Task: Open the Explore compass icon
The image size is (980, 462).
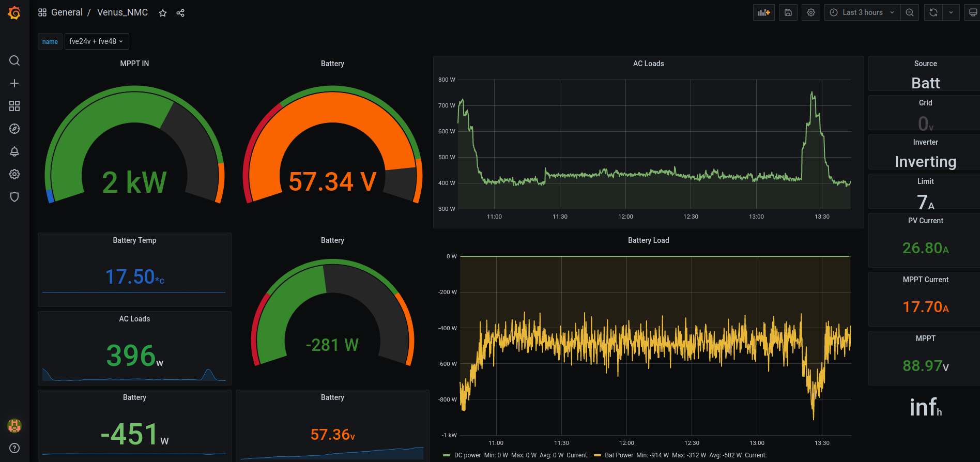Action: (14, 129)
